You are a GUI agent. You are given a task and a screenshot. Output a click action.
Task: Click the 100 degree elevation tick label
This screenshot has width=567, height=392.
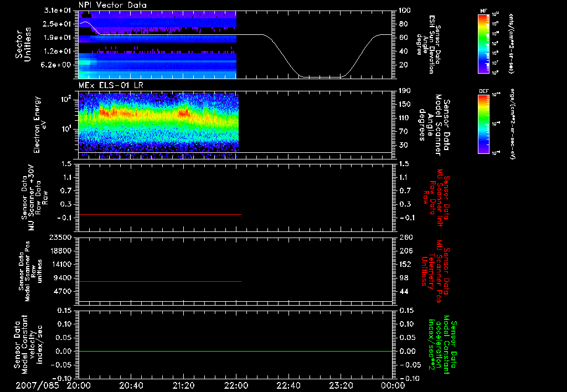pyautogui.click(x=405, y=11)
